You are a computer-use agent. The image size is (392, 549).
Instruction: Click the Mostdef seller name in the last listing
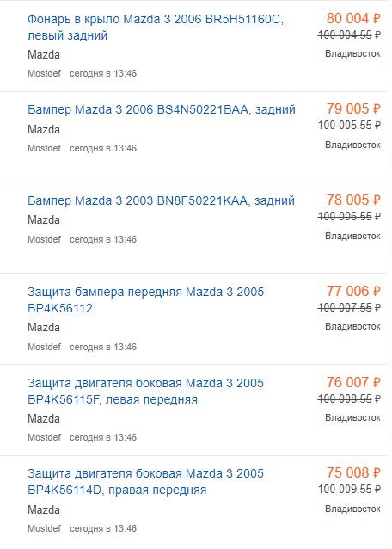[44, 528]
